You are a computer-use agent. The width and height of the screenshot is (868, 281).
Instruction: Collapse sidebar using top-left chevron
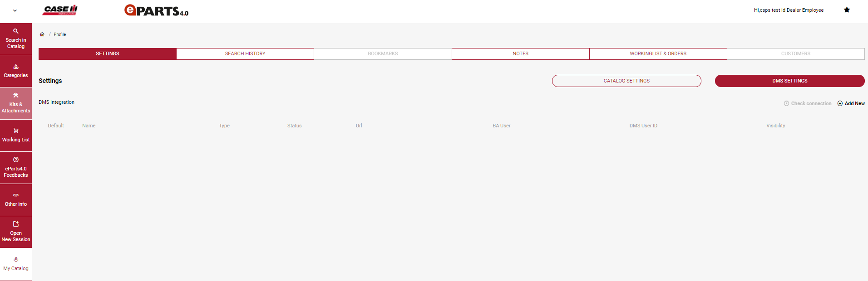(15, 10)
